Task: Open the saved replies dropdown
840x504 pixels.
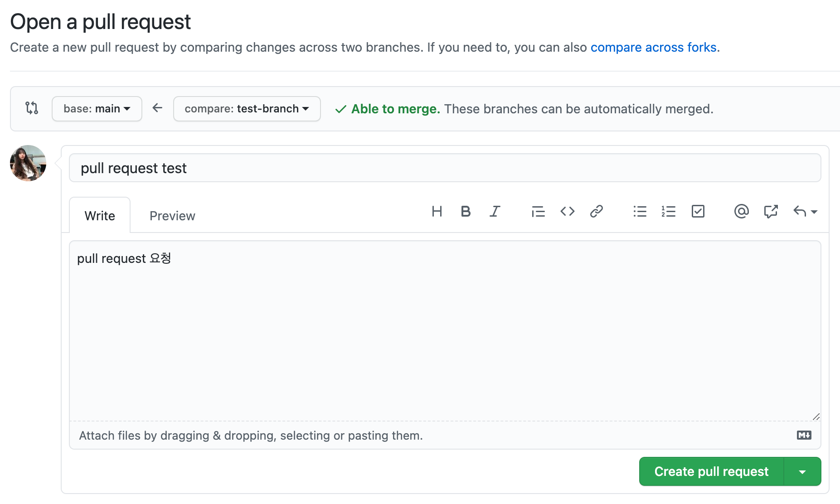Action: (805, 211)
